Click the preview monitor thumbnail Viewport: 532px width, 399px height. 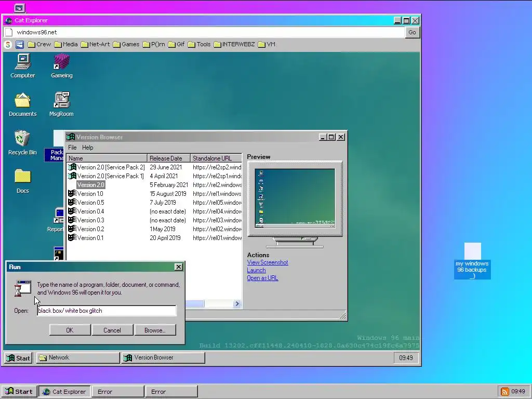click(x=295, y=199)
